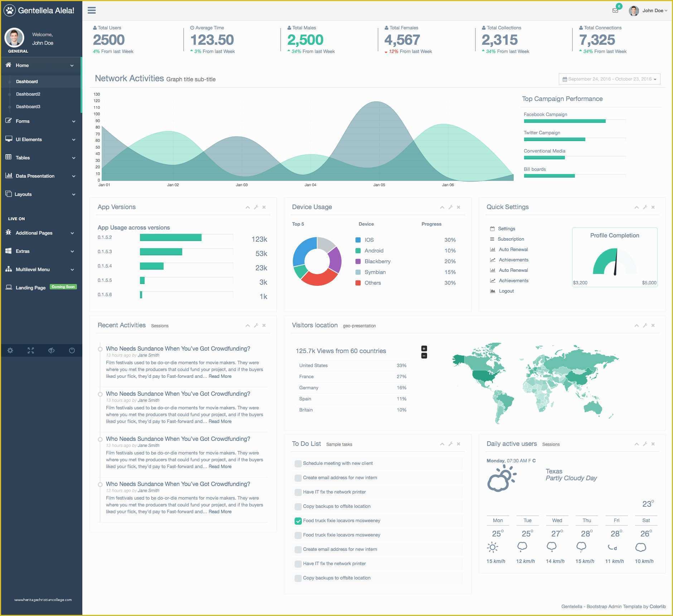This screenshot has width=673, height=616.
Task: Click wrench icon in Daily active users panel
Action: pos(645,444)
